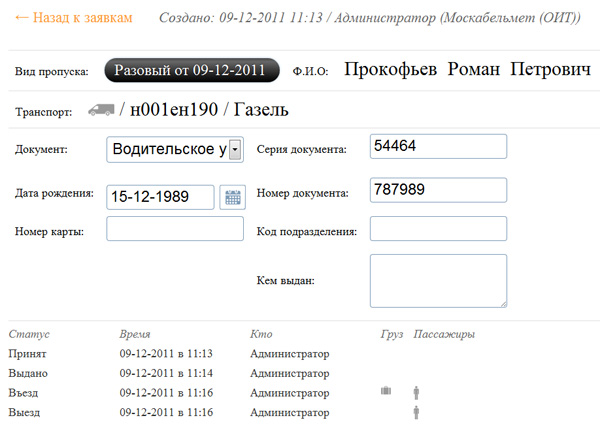Click the 'Статус' column header
600x435 pixels.
click(28, 334)
